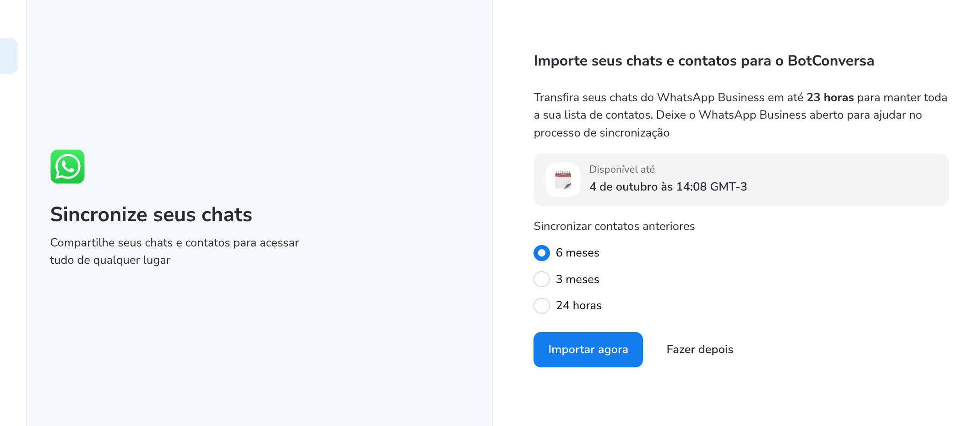Click the Compartilhe seus chats e contatos description
The height and width of the screenshot is (426, 980).
click(174, 251)
